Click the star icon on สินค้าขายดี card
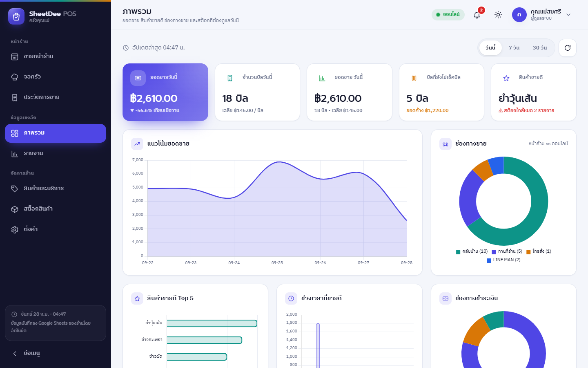 506,78
